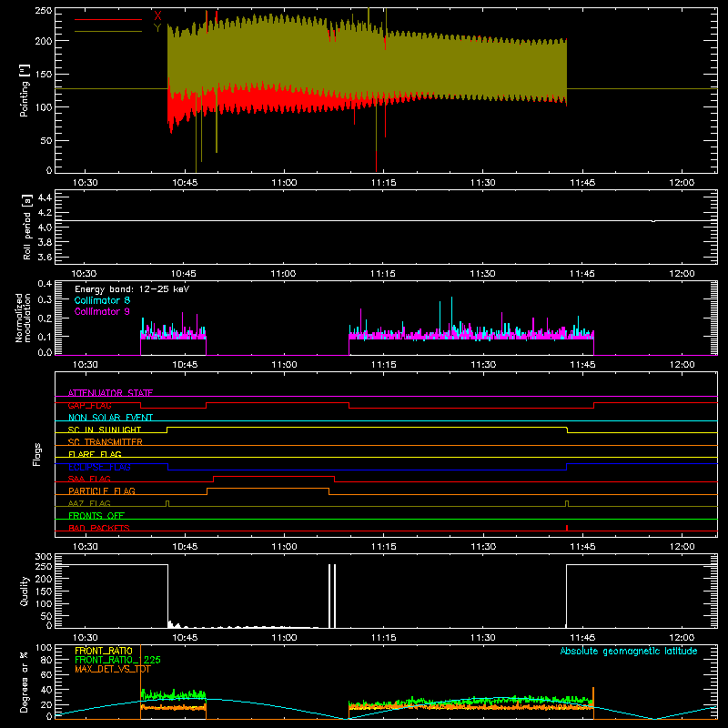Click the 4.4 value on Roll period axis
The width and height of the screenshot is (728, 728).
pyautogui.click(x=45, y=197)
